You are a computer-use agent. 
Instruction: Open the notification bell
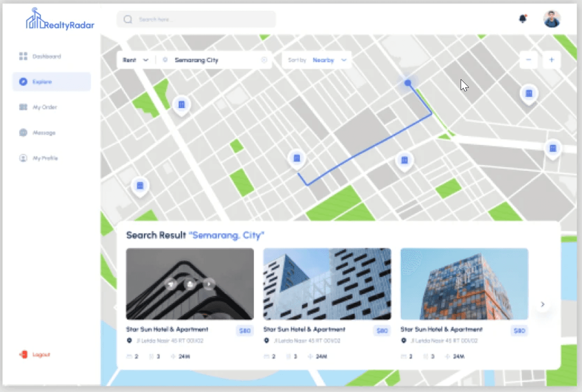(522, 19)
